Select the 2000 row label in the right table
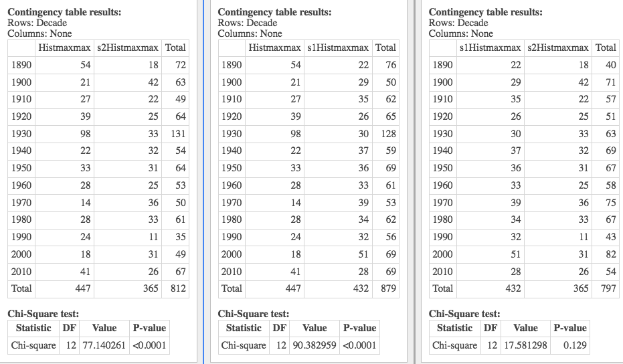This screenshot has height=364, width=623. (x=442, y=254)
